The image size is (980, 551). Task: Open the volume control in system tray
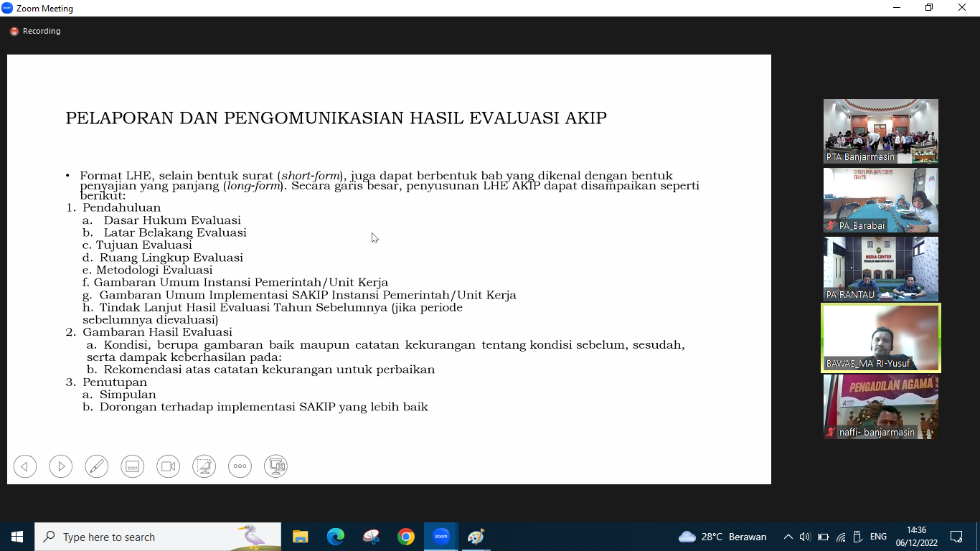tap(805, 537)
